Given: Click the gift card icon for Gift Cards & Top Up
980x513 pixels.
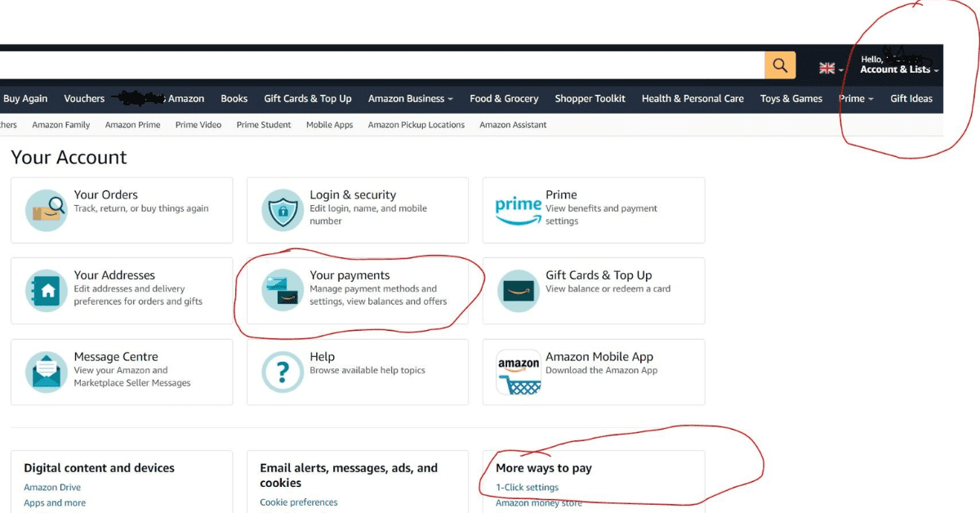Looking at the screenshot, I should (x=519, y=291).
